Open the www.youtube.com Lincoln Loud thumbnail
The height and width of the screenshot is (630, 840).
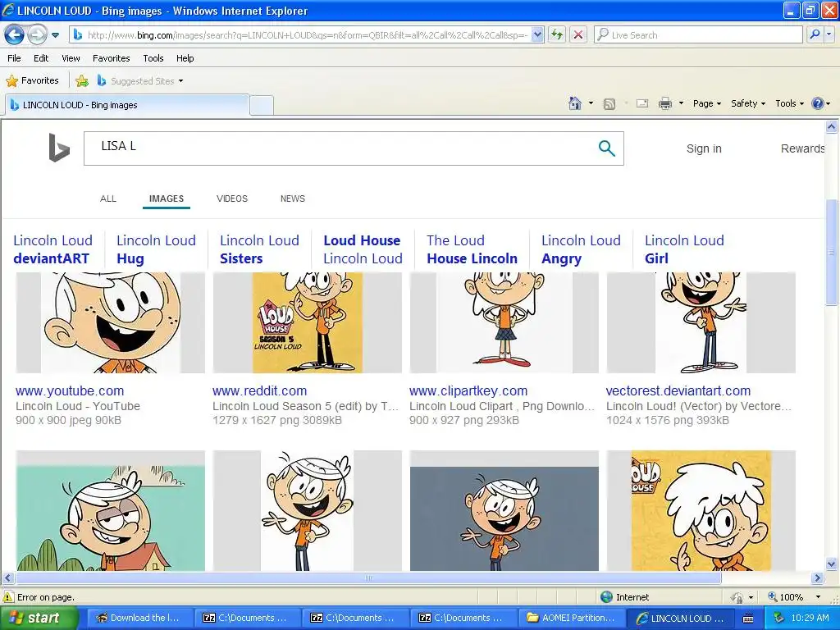click(111, 322)
